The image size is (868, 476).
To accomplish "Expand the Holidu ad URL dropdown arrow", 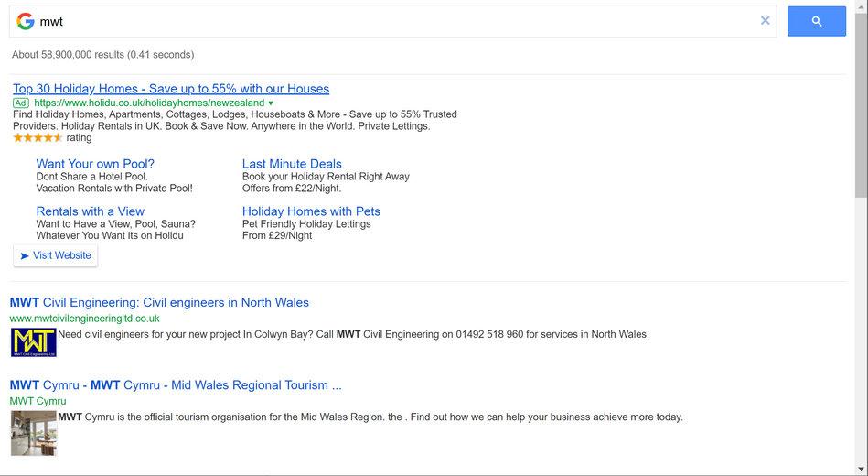I will point(271,103).
